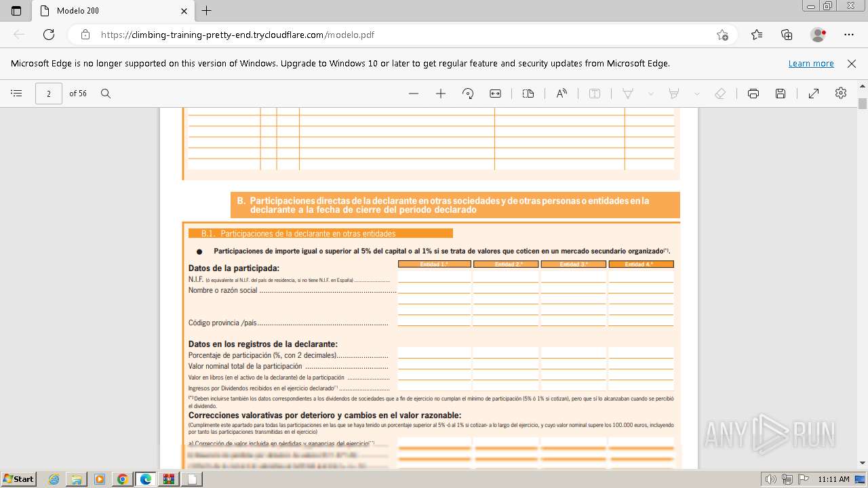Zoom in the PDF document

[441, 94]
